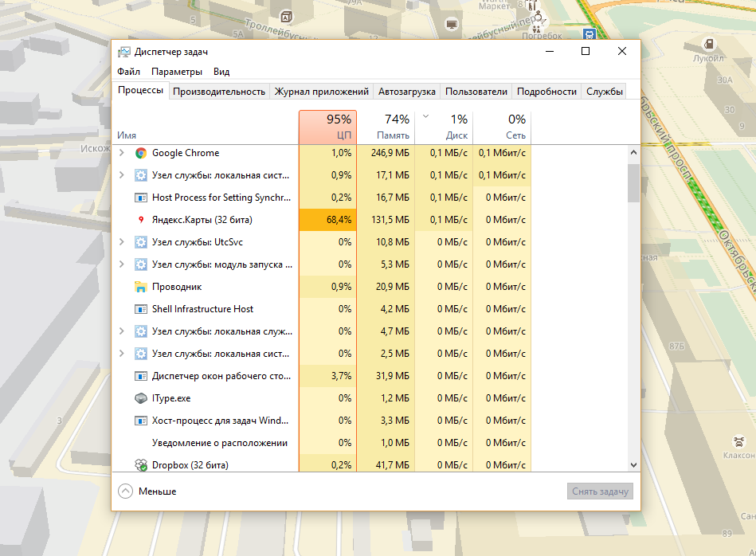Collapse view with the Меньше button
This screenshot has height=556, width=756.
pyautogui.click(x=147, y=491)
